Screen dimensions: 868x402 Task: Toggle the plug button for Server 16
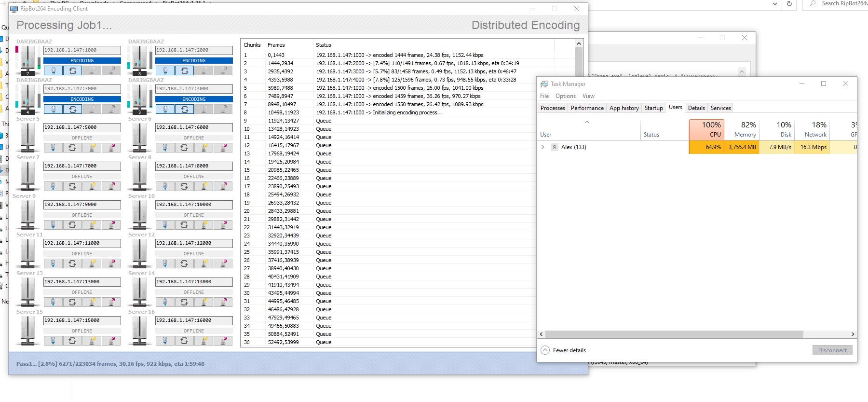(x=165, y=341)
